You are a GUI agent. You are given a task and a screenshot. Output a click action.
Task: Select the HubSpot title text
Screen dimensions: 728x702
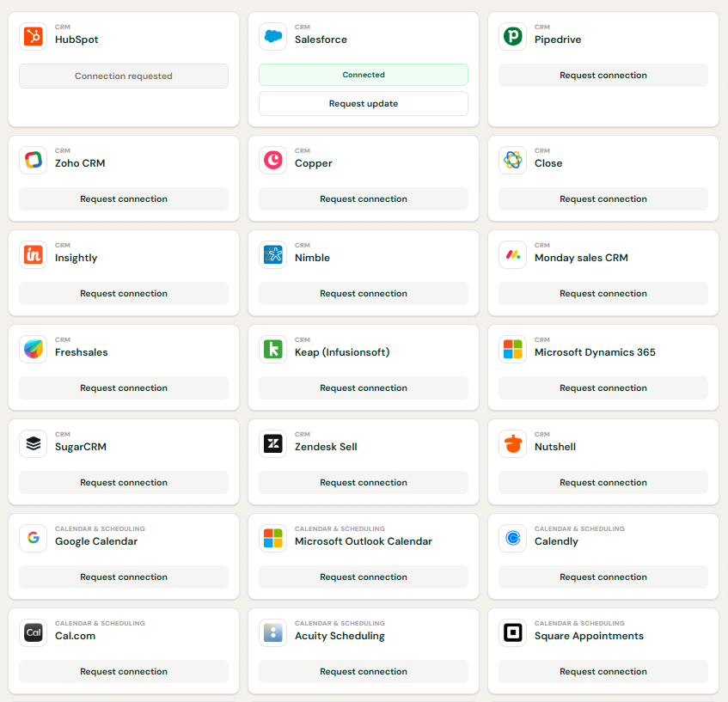click(76, 40)
